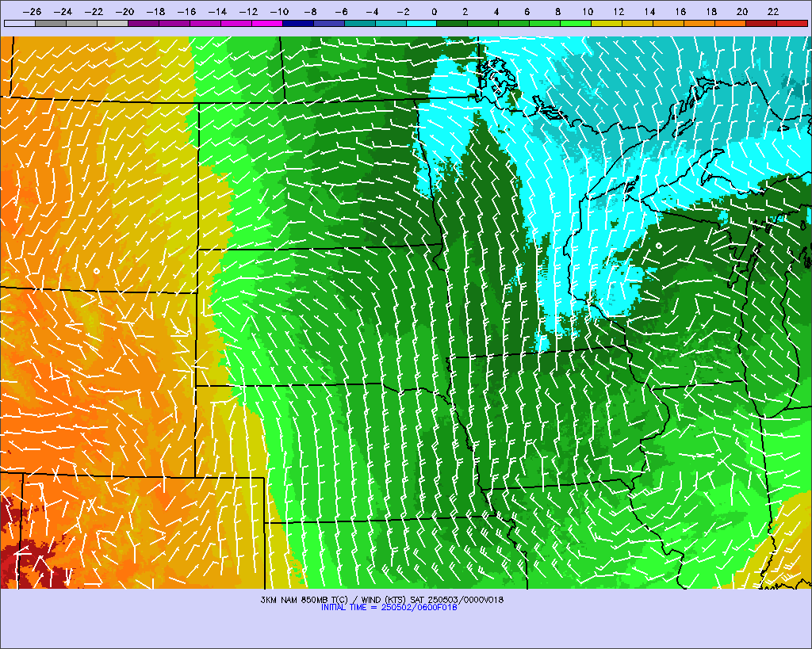Click the "-18" legend label
The width and height of the screenshot is (812, 649).
[156, 11]
